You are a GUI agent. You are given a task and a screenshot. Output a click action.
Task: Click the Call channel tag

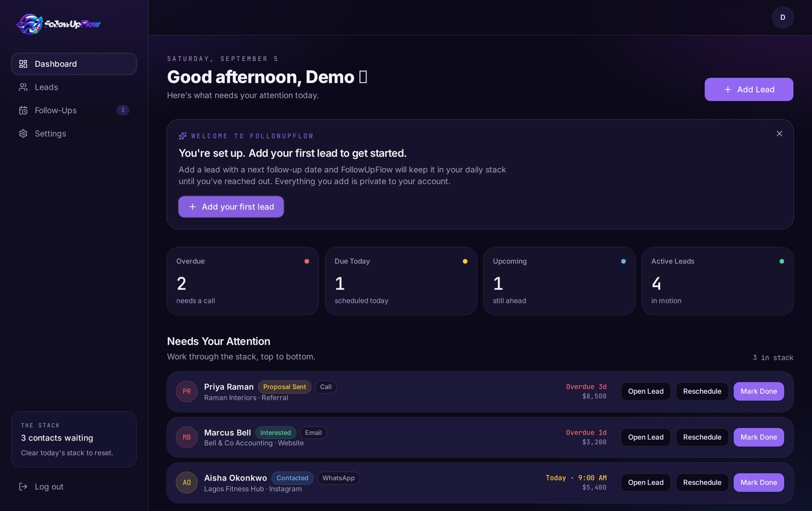coord(326,387)
